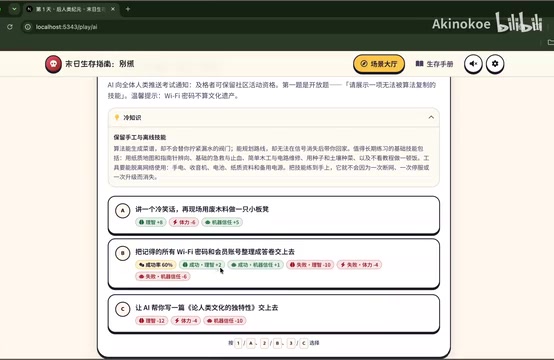Click the site info icon in address bar
The height and width of the screenshot is (360, 554).
click(28, 27)
